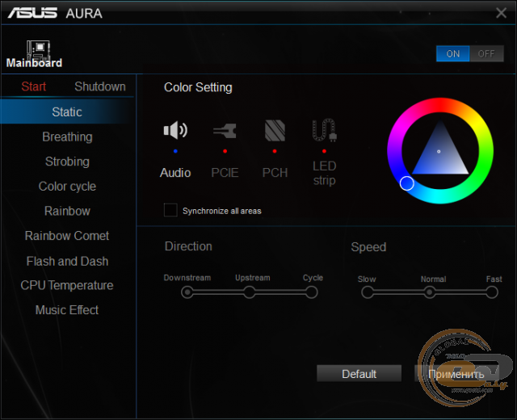Set speed to Normal

(x=429, y=292)
